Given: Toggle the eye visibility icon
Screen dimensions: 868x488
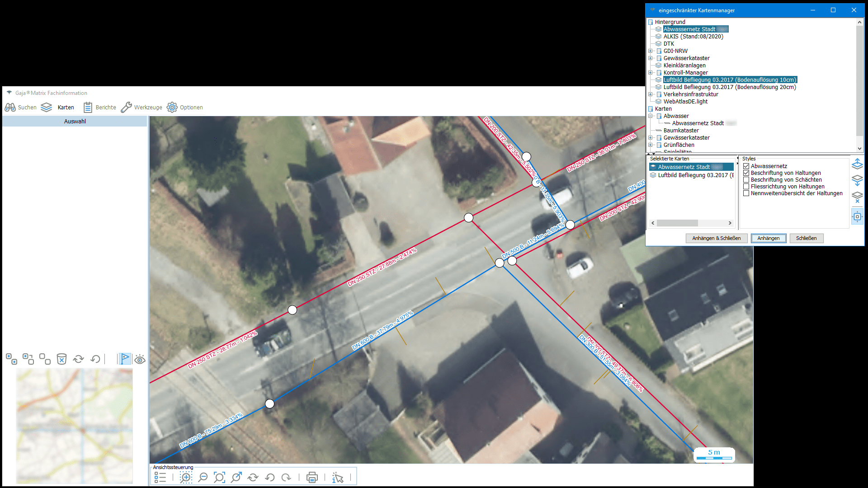Looking at the screenshot, I should (140, 359).
